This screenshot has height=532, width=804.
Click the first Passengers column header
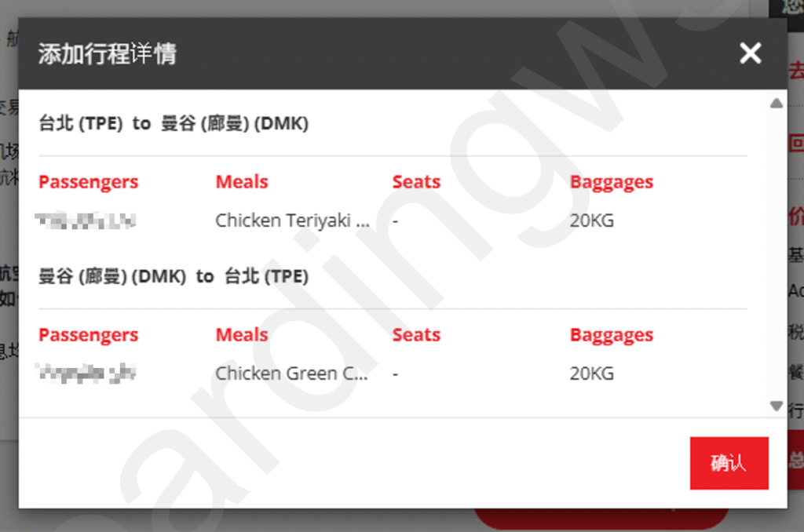pyautogui.click(x=88, y=182)
